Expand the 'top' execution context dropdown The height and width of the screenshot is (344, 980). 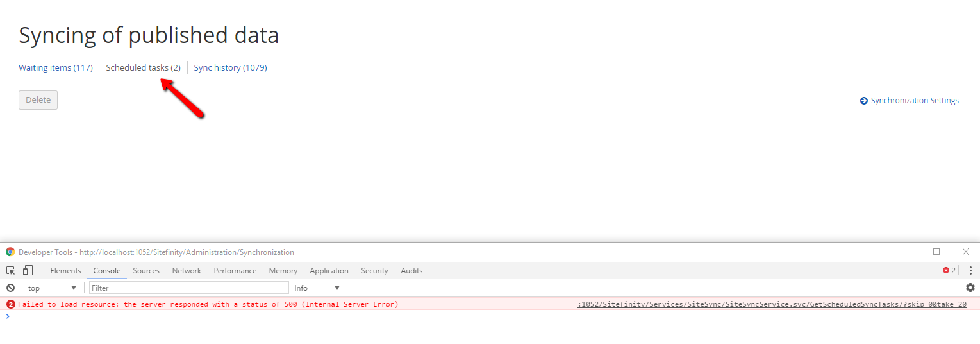pos(53,288)
